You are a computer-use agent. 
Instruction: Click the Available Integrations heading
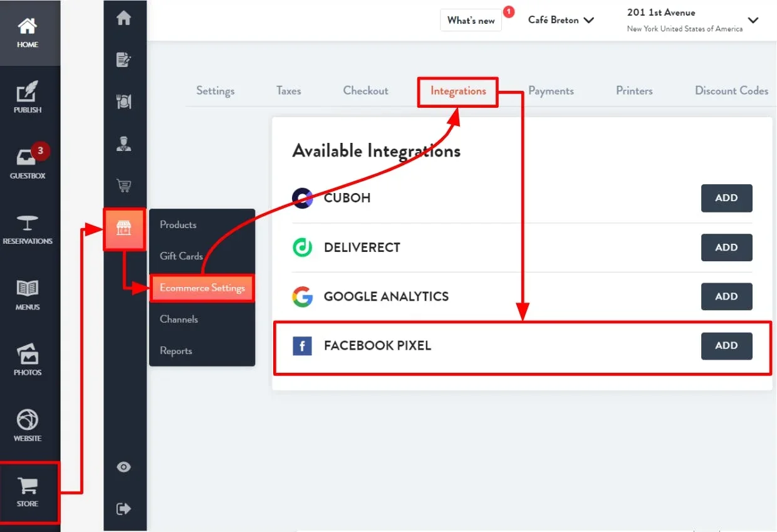pyautogui.click(x=377, y=151)
